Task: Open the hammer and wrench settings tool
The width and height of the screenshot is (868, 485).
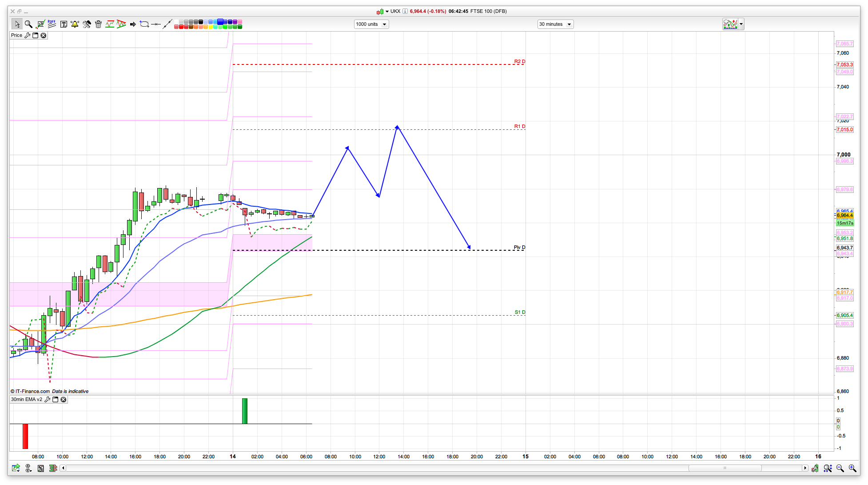Action: click(87, 24)
